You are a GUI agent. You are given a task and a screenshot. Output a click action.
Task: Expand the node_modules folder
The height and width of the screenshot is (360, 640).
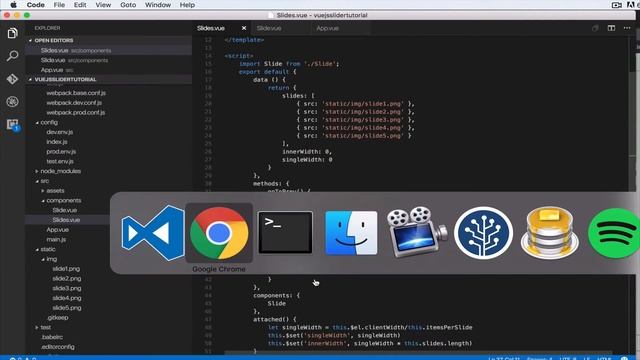60,171
